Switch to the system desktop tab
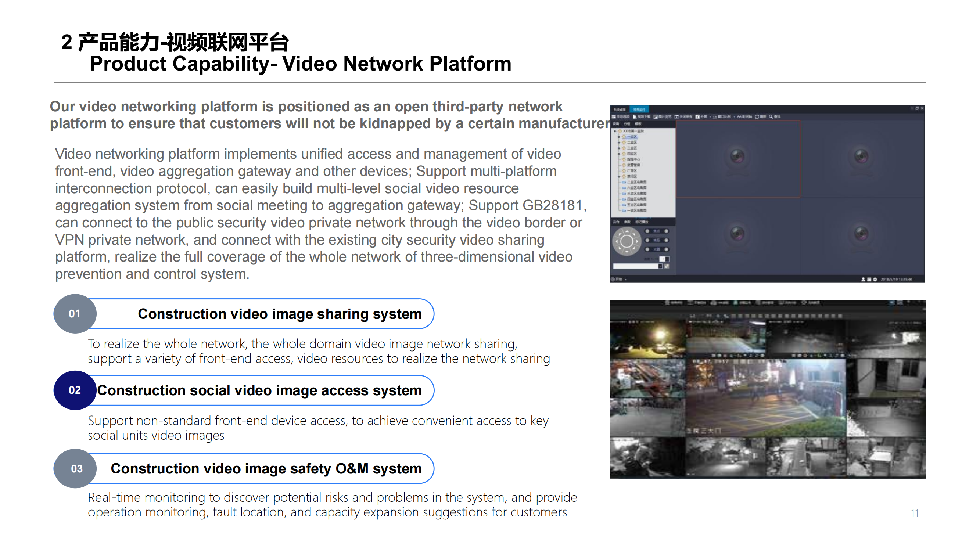The width and height of the screenshot is (980, 551). [x=620, y=110]
